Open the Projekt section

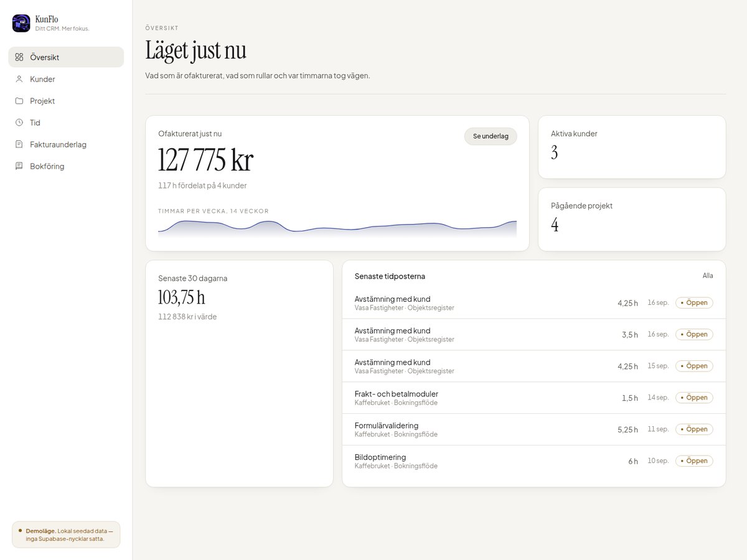(x=66, y=101)
